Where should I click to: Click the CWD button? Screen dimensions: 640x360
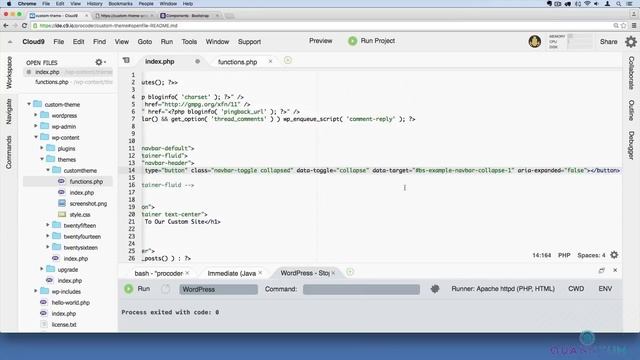(x=576, y=289)
